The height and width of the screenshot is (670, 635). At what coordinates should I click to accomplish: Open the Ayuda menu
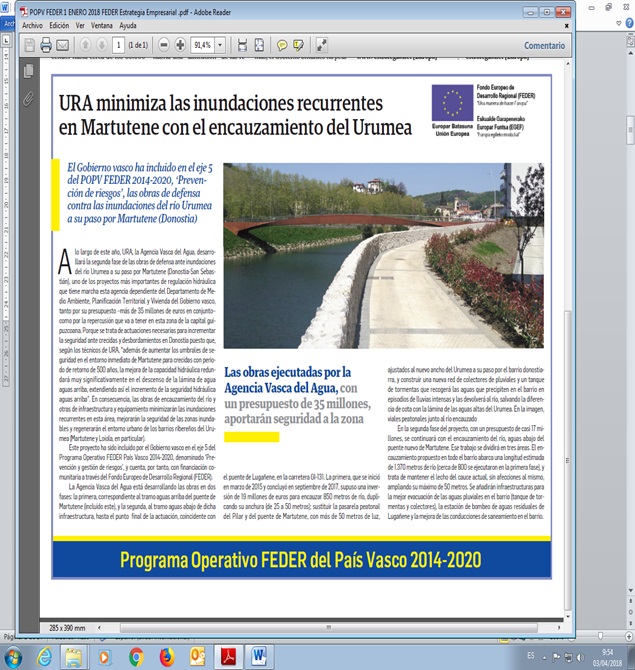[128, 26]
